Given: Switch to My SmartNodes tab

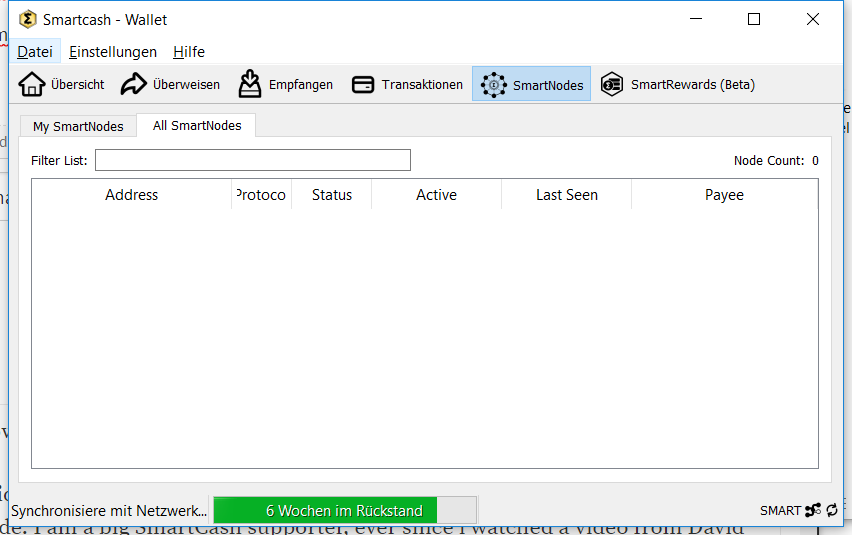Looking at the screenshot, I should click(78, 127).
